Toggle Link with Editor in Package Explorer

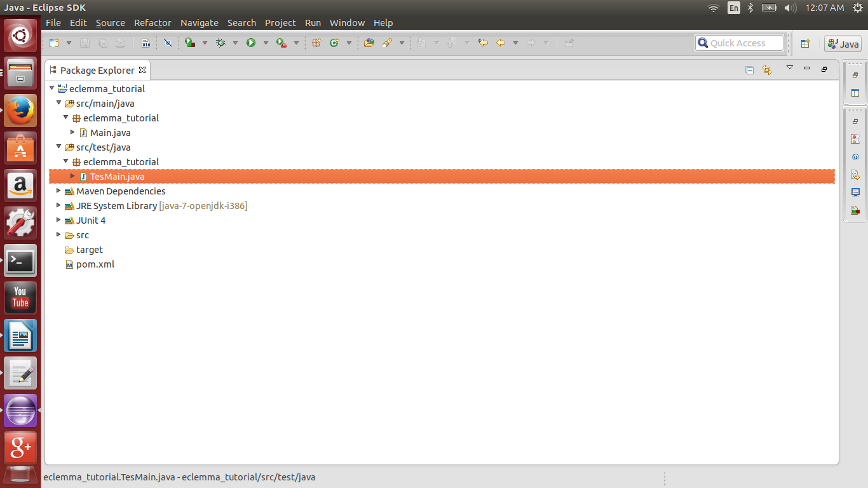coord(767,70)
